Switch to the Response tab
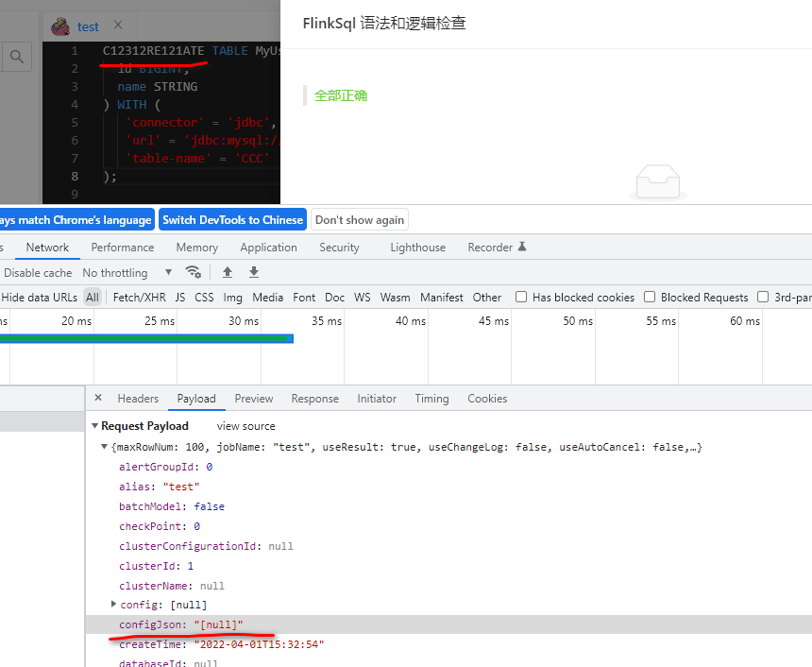The image size is (812, 667). click(x=314, y=398)
